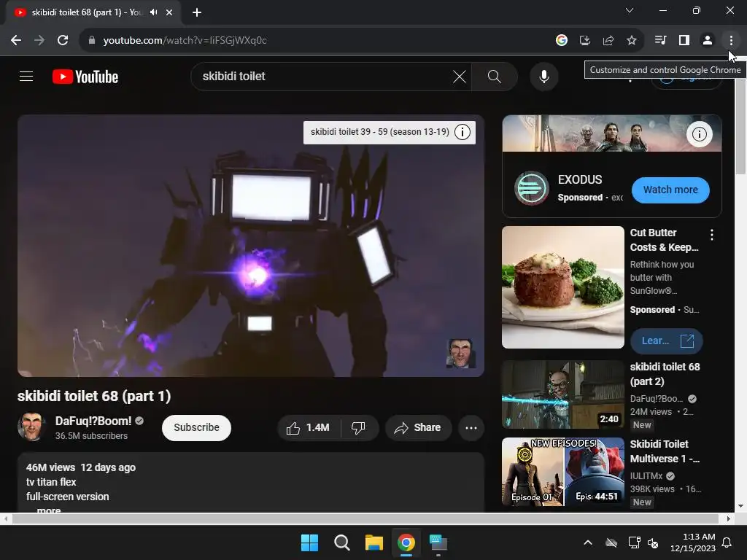Image resolution: width=747 pixels, height=560 pixels.
Task: Open the tab search chevron
Action: tap(630, 10)
